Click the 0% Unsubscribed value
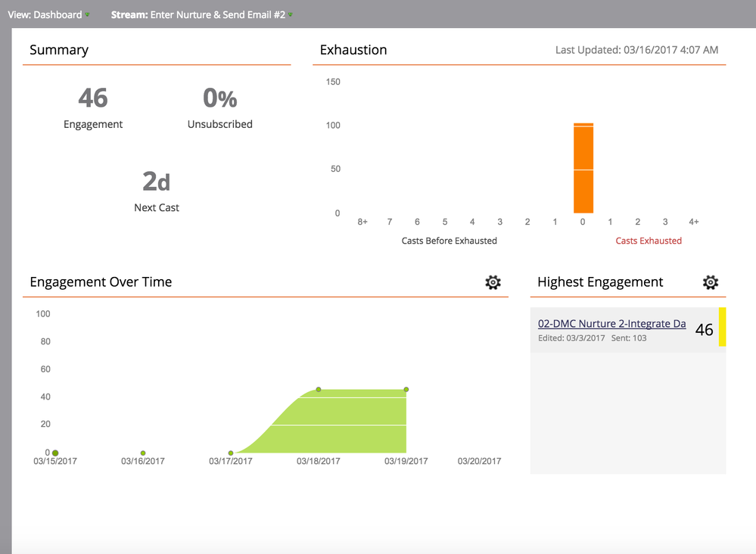Screen dimensions: 756x554 pos(220,98)
